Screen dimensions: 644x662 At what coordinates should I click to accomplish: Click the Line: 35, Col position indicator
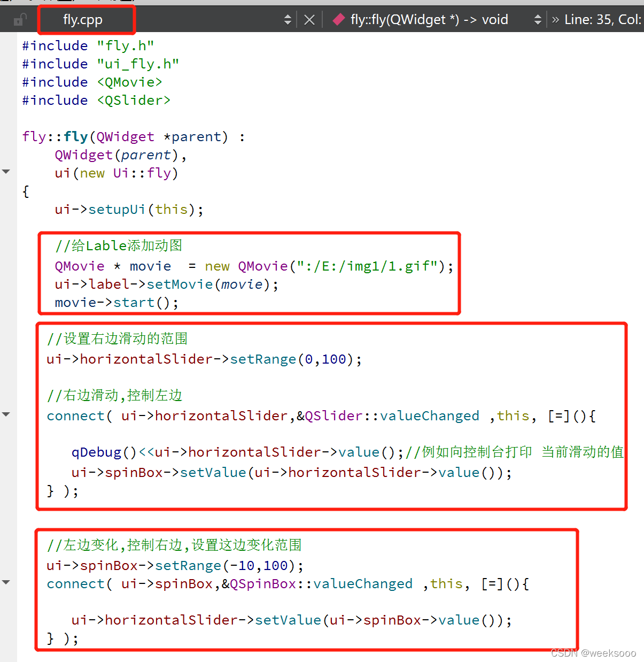[603, 20]
